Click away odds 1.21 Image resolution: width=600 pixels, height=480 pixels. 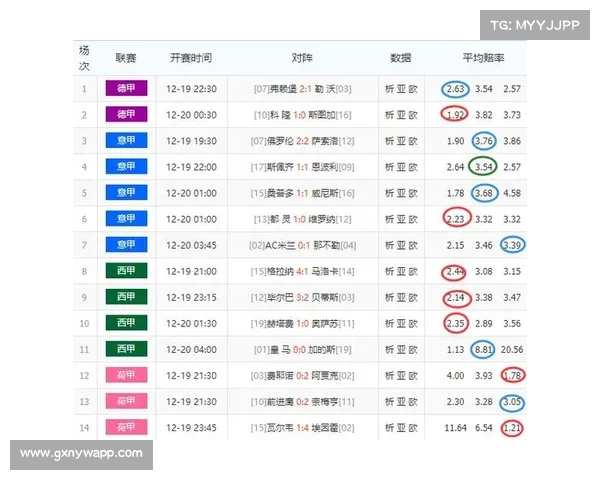[512, 428]
